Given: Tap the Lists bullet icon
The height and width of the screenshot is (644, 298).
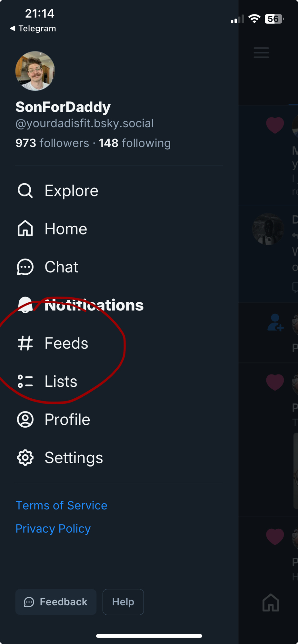Looking at the screenshot, I should pos(25,381).
